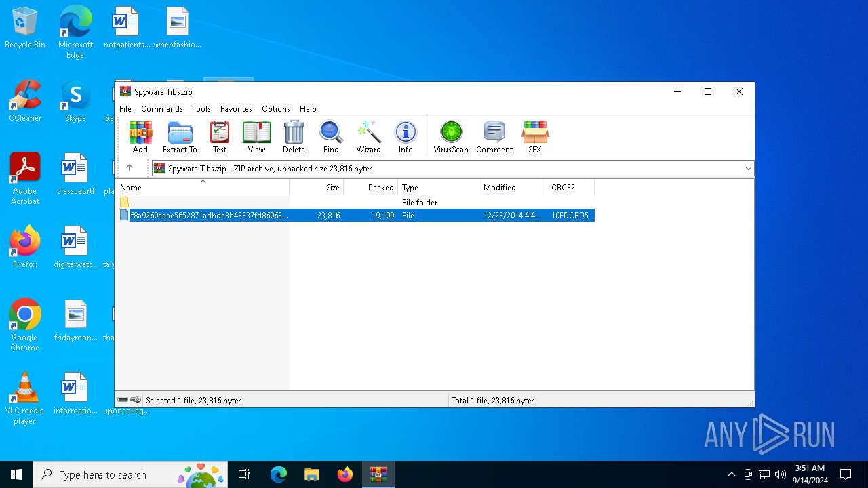Open the notpatients... Word document on desktop
This screenshot has height=488, width=868.
(127, 28)
